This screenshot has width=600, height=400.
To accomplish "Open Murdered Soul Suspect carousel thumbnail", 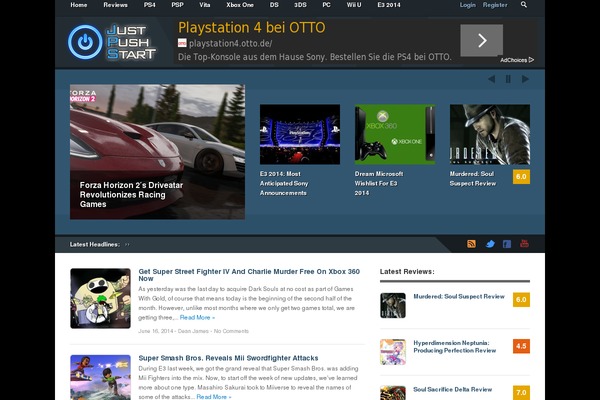I will click(490, 134).
